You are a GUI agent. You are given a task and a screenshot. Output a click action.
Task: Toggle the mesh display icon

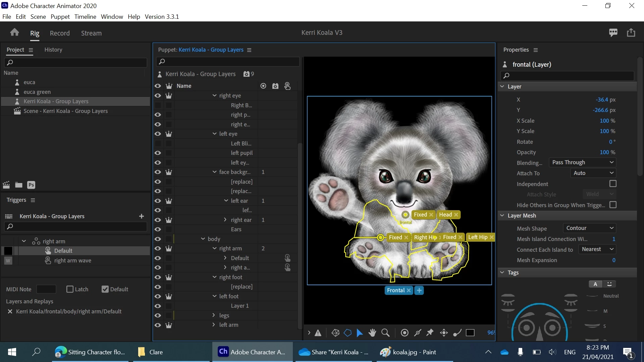pyautogui.click(x=335, y=333)
